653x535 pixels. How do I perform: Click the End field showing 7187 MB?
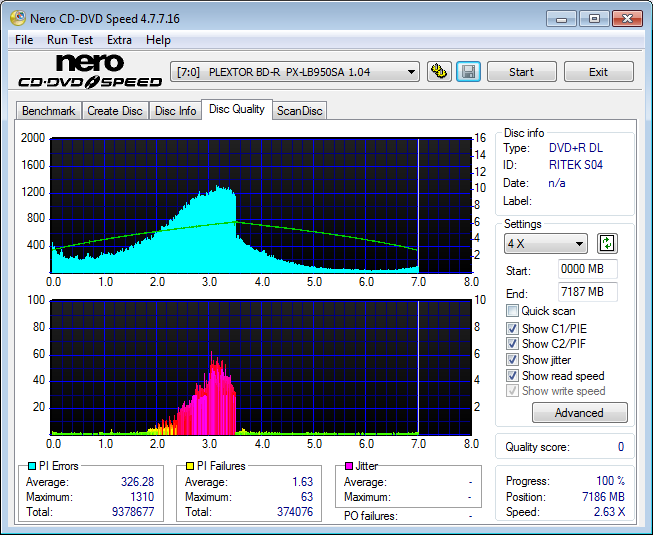(x=587, y=292)
